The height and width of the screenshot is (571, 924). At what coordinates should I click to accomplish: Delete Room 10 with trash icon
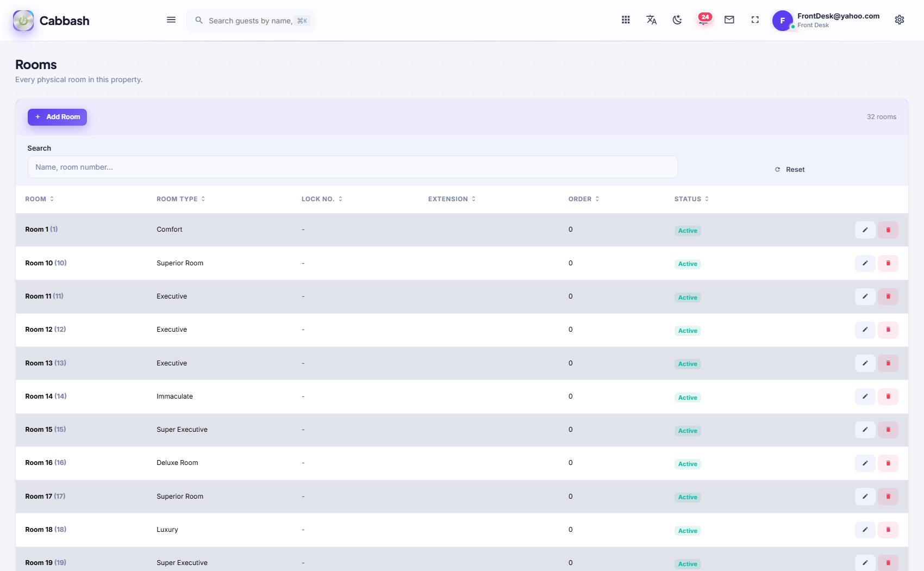tap(888, 263)
